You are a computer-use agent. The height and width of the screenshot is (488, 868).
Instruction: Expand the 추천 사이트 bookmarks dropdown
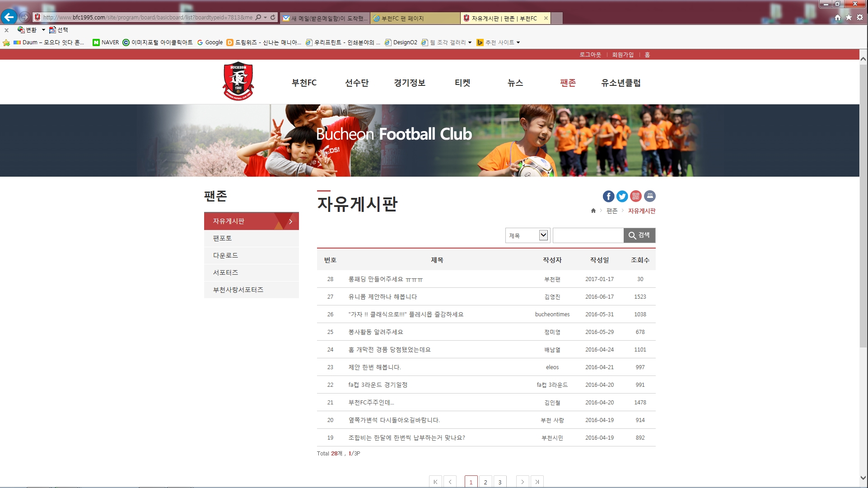click(518, 42)
